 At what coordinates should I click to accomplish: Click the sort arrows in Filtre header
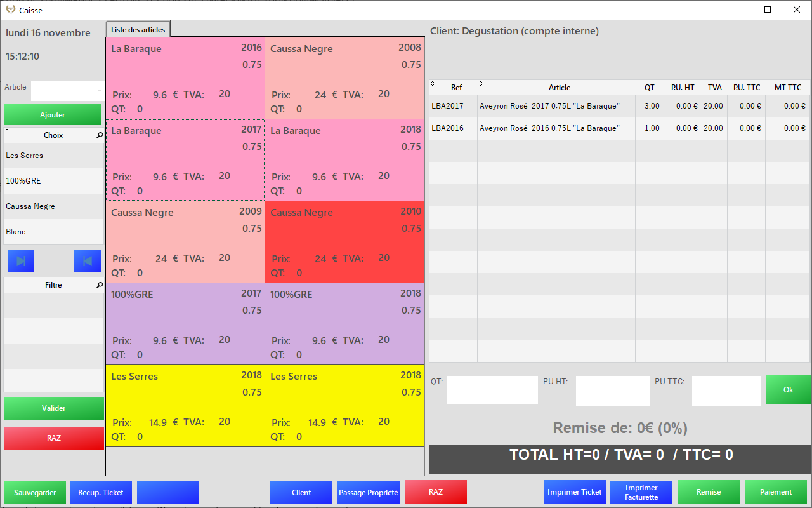coord(7,281)
